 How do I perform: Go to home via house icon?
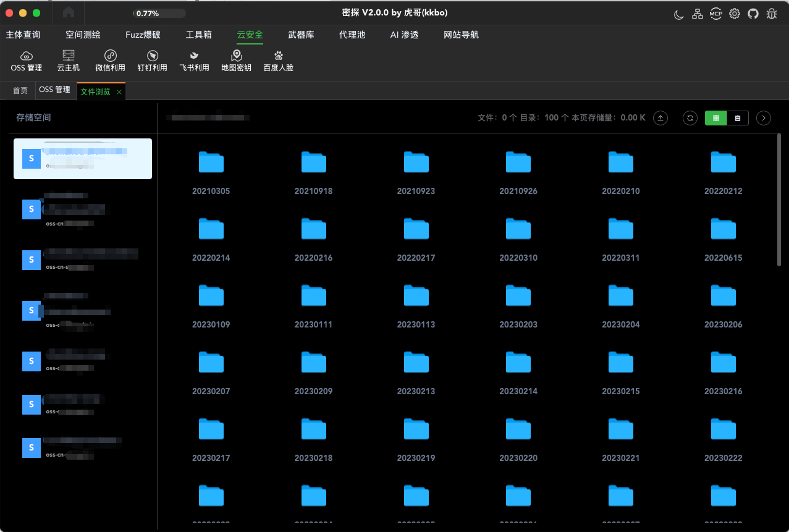click(69, 12)
